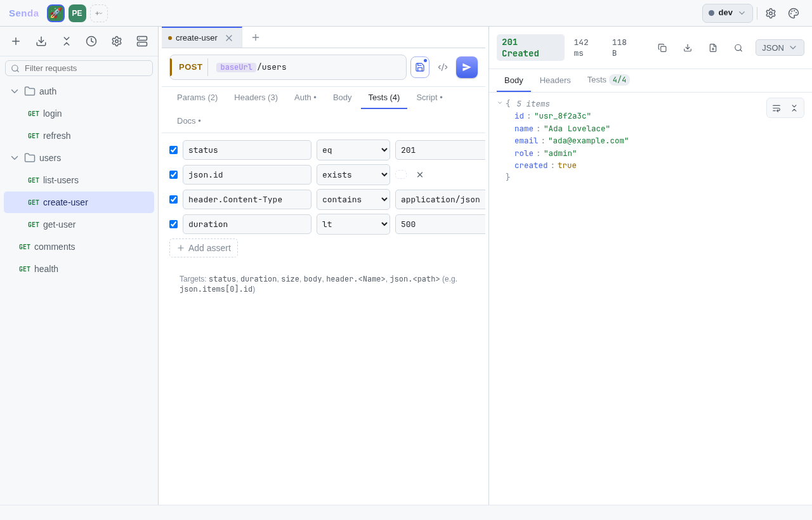This screenshot has width=812, height=520.
Task: Download the response
Action: pyautogui.click(x=688, y=48)
